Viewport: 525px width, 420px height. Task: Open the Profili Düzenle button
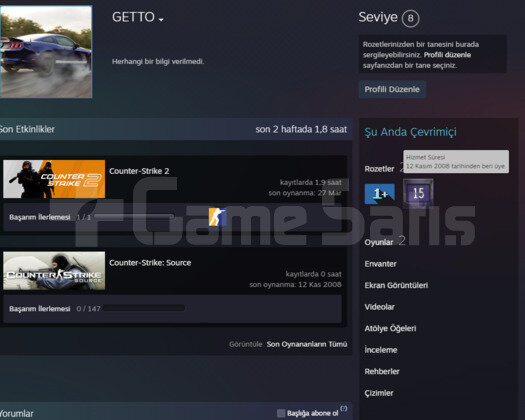click(392, 89)
